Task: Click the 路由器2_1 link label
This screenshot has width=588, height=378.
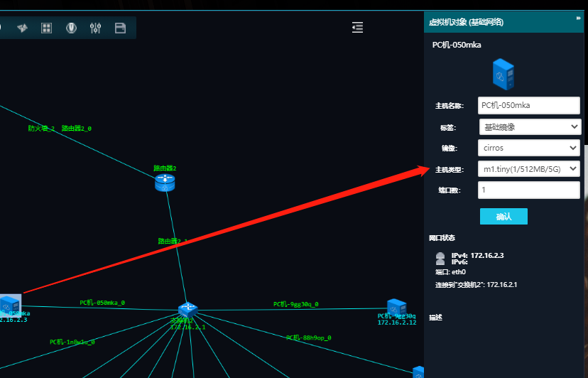Action: point(173,242)
